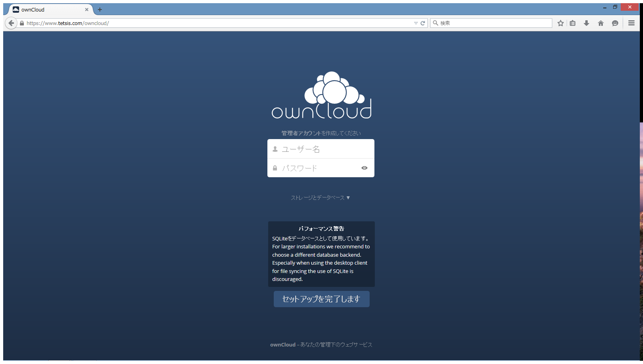Click in the 検索 search box
Image resolution: width=643 pixels, height=364 pixels.
[x=493, y=23]
